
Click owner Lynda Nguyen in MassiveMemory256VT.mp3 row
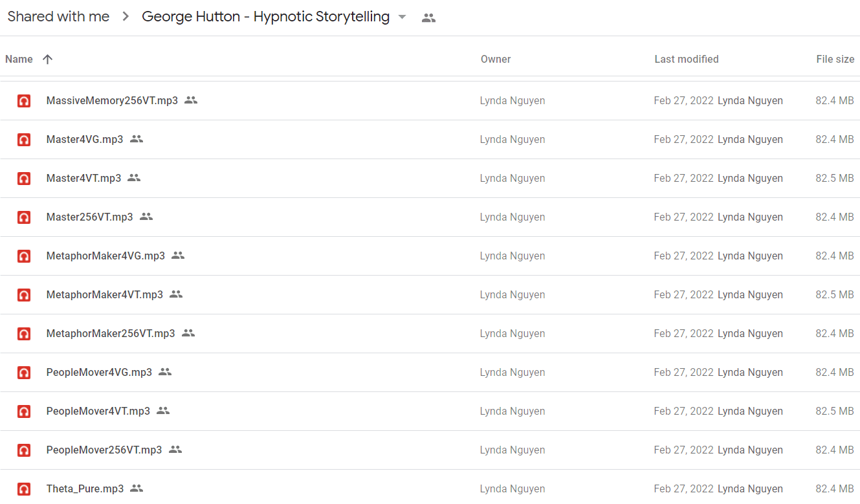tap(513, 101)
